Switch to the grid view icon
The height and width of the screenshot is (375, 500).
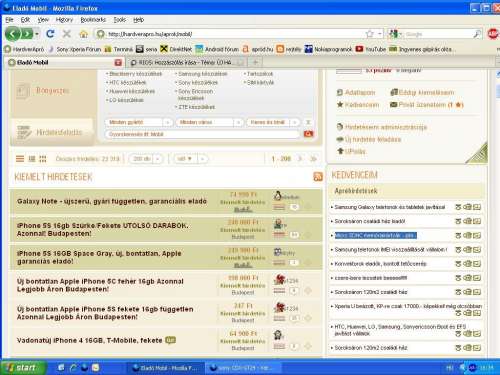(x=43, y=159)
